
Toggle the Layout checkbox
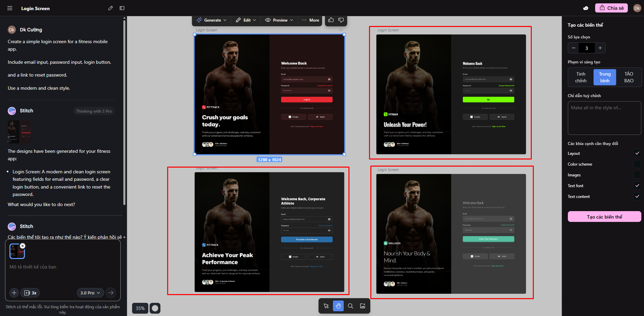(637, 153)
